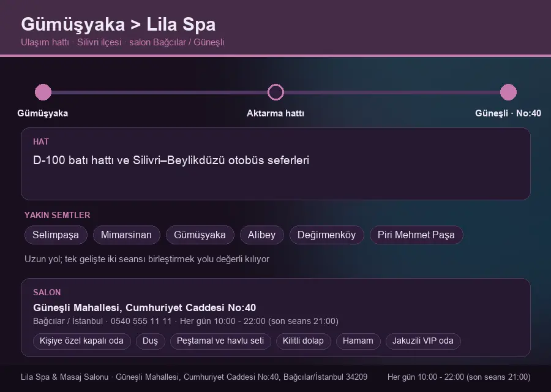Click the Jakuzili VIP oda tag
The width and height of the screenshot is (551, 392).
pos(422,341)
